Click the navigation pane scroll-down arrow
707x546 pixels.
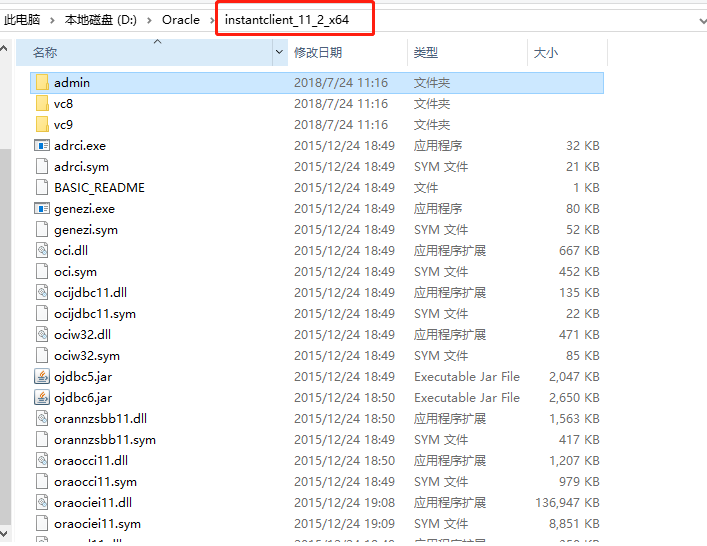(4, 533)
